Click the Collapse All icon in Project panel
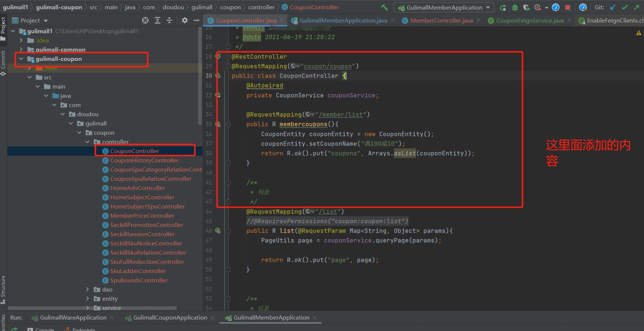Image resolution: width=644 pixels, height=331 pixels. click(169, 20)
